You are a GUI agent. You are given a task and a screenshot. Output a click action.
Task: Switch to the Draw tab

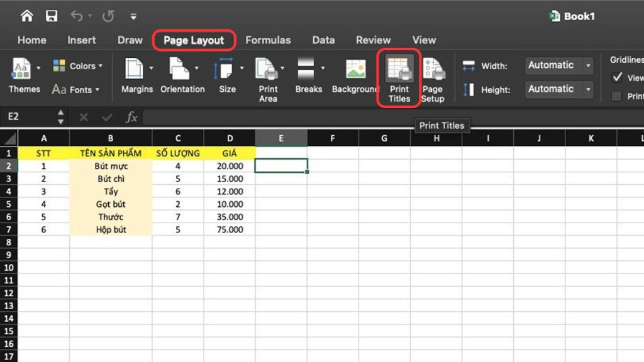(x=130, y=40)
